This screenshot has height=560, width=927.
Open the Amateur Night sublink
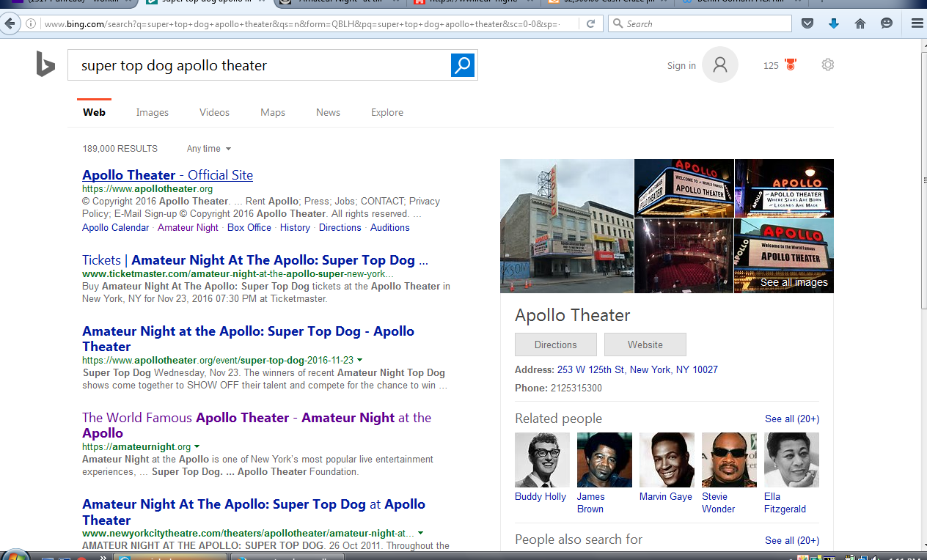tap(188, 227)
